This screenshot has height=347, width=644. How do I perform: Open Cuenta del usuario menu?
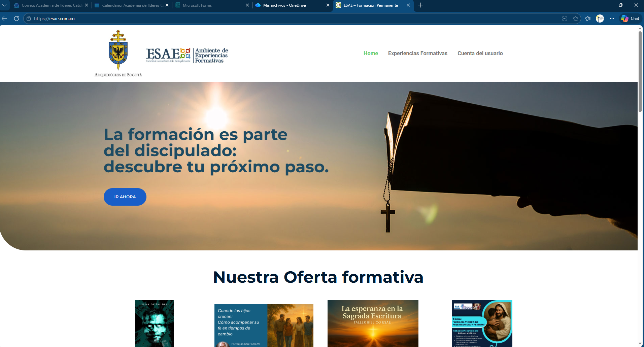(480, 53)
